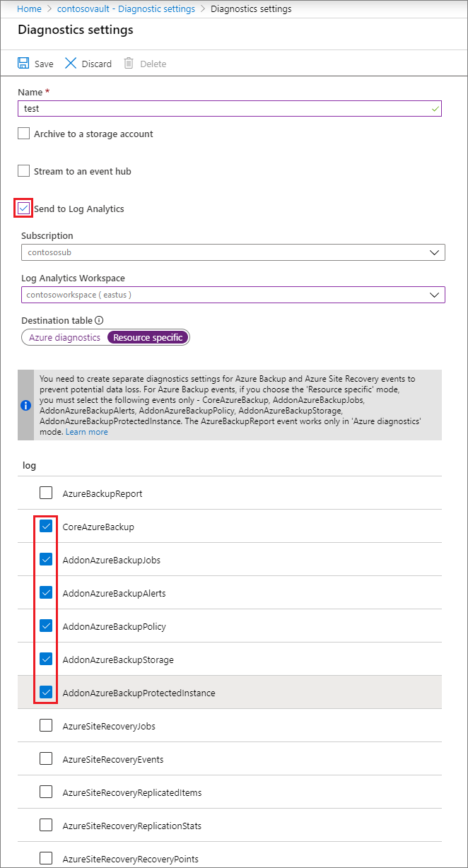The height and width of the screenshot is (868, 468).
Task: Tick the AzureBackupReport log checkbox
Action: click(x=46, y=493)
